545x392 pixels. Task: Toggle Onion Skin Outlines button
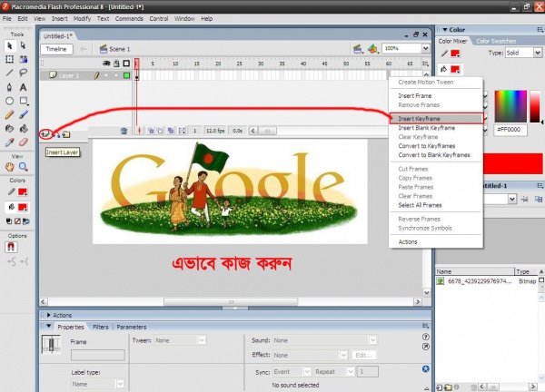160,131
